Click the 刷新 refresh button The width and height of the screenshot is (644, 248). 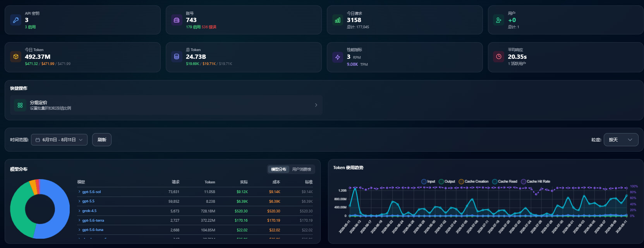[x=102, y=140]
